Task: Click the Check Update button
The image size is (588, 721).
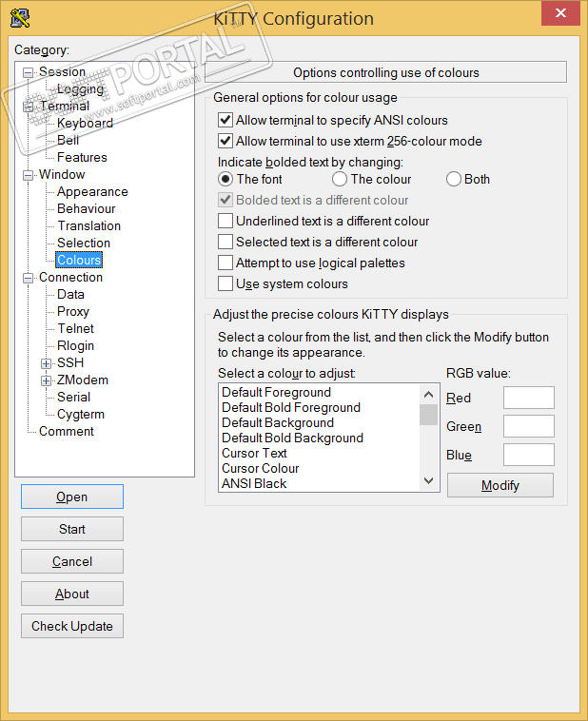Action: pos(72,626)
